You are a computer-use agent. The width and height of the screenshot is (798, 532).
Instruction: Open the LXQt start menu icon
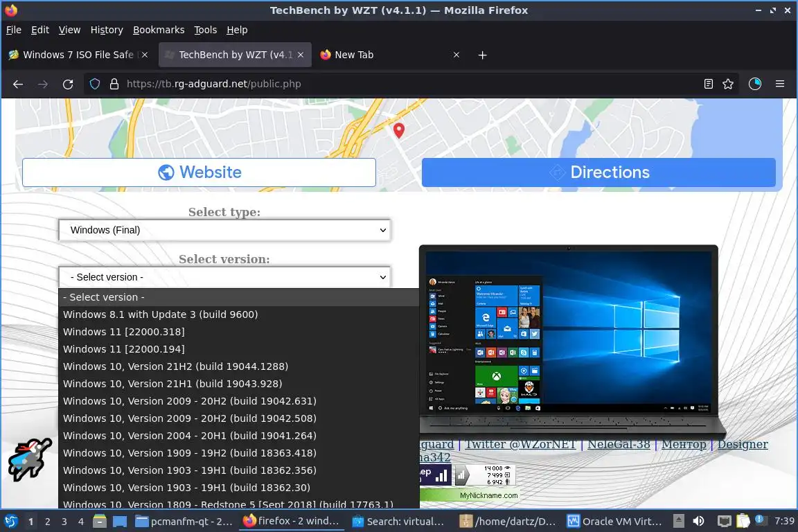(x=10, y=522)
